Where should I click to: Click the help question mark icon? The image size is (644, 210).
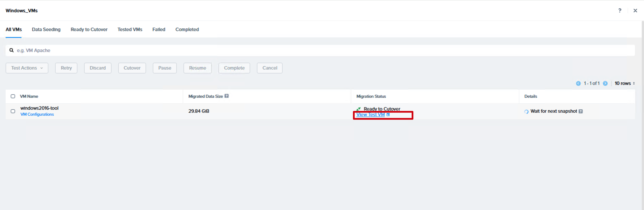pos(619,10)
